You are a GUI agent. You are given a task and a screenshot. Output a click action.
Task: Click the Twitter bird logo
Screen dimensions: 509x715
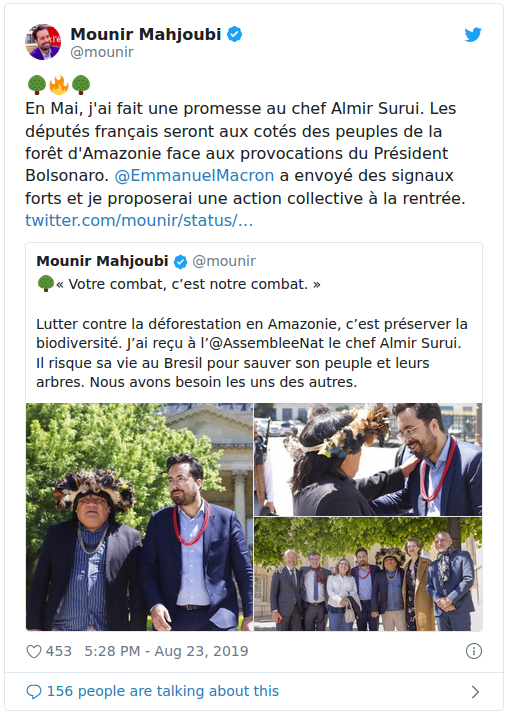point(473,35)
